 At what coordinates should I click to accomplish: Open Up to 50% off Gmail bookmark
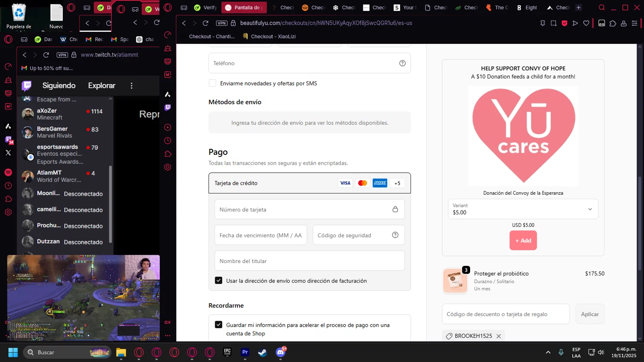pyautogui.click(x=47, y=68)
